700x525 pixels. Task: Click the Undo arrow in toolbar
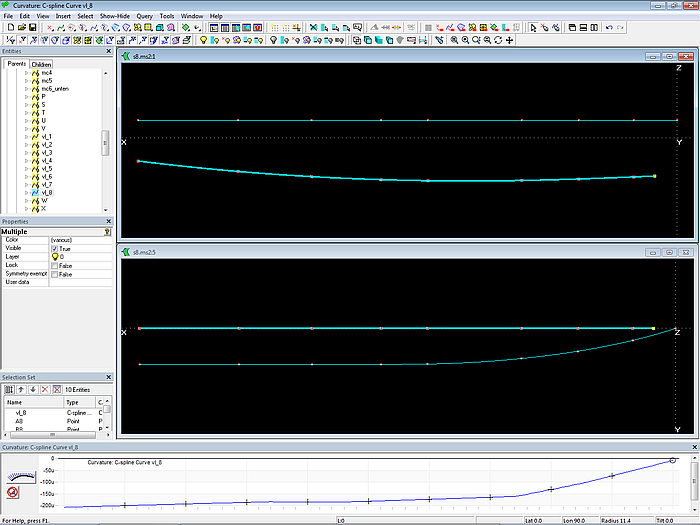[x=609, y=28]
